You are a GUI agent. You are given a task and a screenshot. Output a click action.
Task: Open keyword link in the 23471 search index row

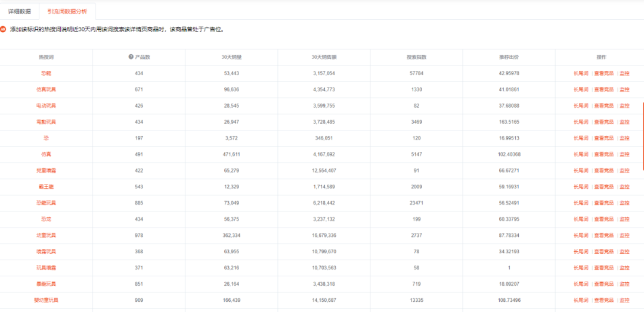pyautogui.click(x=46, y=203)
